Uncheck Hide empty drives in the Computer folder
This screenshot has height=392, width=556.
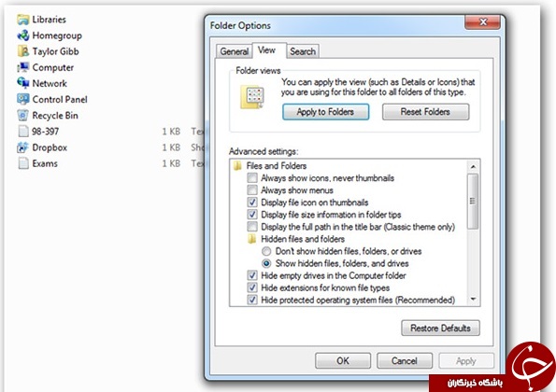(x=252, y=275)
